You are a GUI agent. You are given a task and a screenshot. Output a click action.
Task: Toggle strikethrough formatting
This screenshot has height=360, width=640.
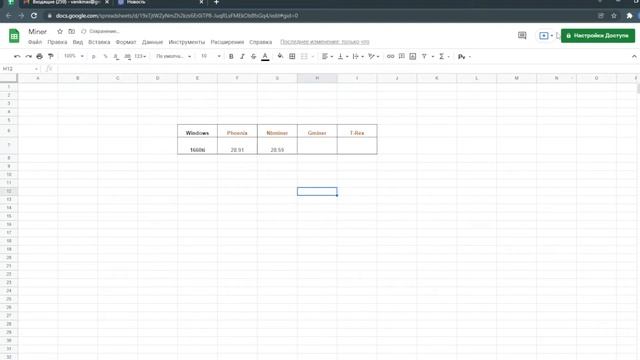(x=253, y=56)
